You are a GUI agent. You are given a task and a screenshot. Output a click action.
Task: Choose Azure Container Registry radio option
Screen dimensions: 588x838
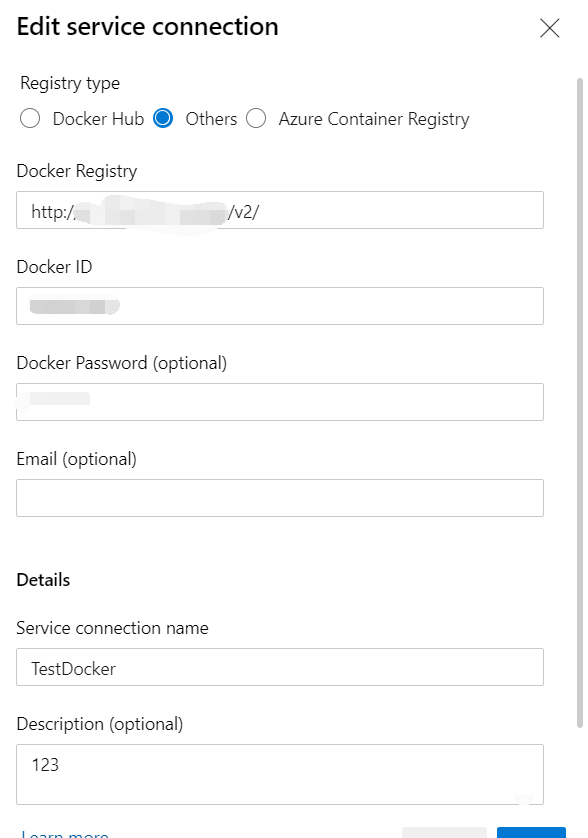256,118
